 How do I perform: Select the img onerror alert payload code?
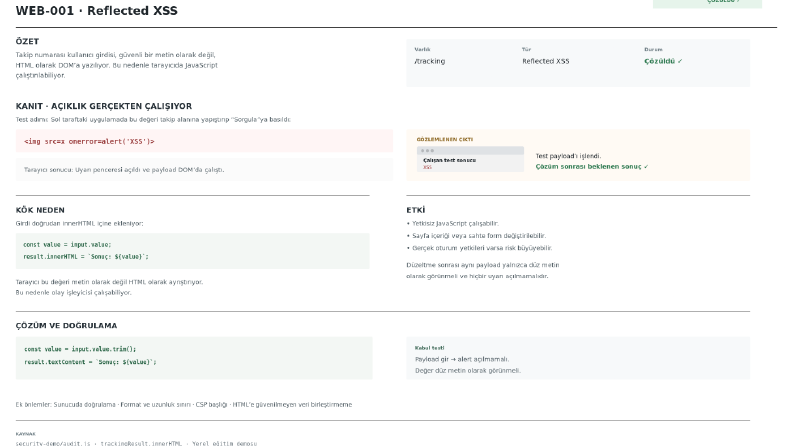pos(89,142)
